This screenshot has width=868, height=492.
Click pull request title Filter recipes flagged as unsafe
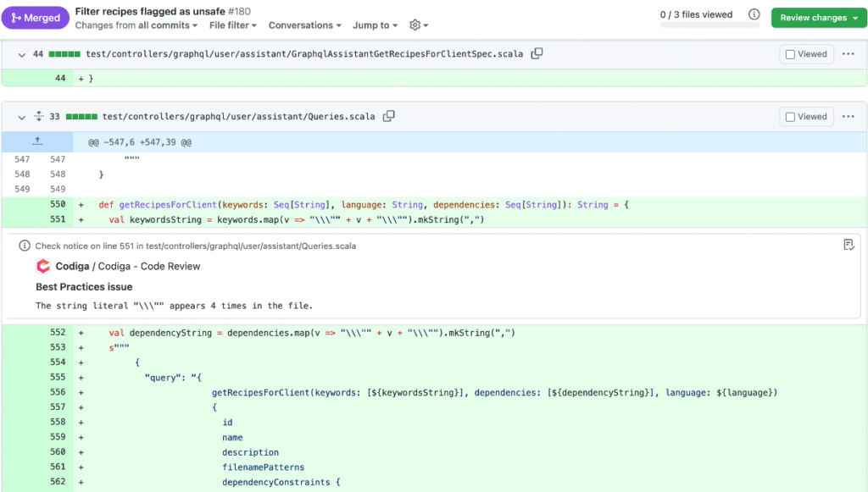[x=150, y=11]
